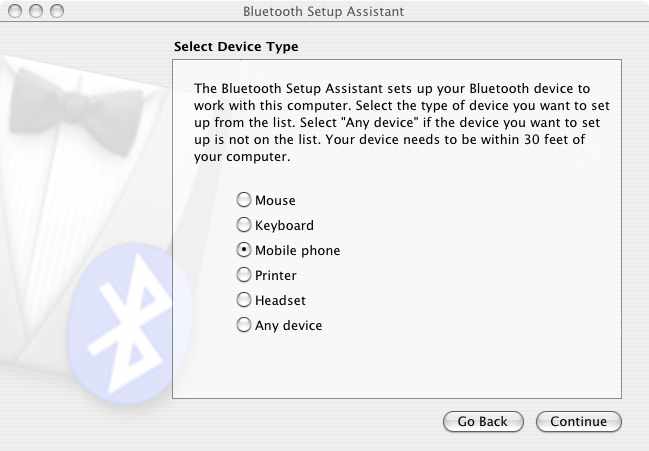This screenshot has width=649, height=451.
Task: Choose the Keyboard device type option
Action: [x=244, y=225]
